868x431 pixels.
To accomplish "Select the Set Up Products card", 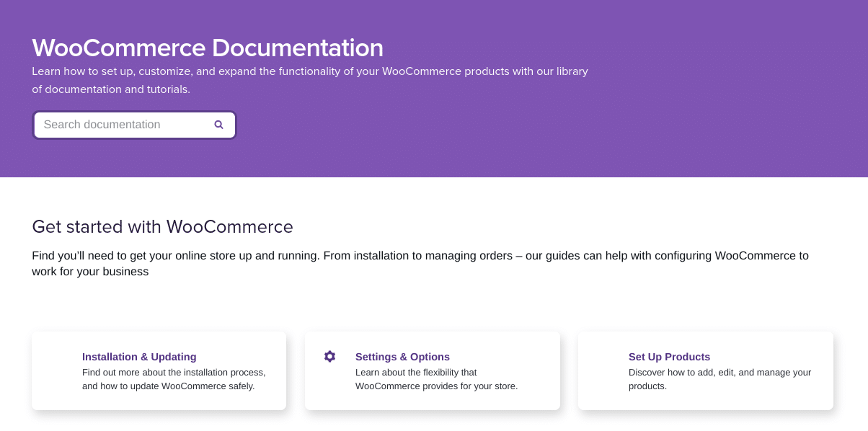I will pos(705,370).
